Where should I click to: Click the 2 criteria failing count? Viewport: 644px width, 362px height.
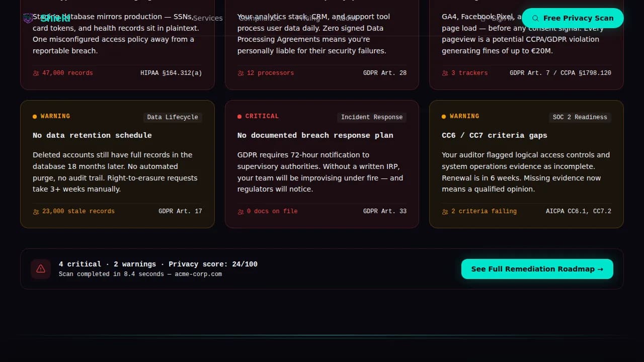coord(484,211)
